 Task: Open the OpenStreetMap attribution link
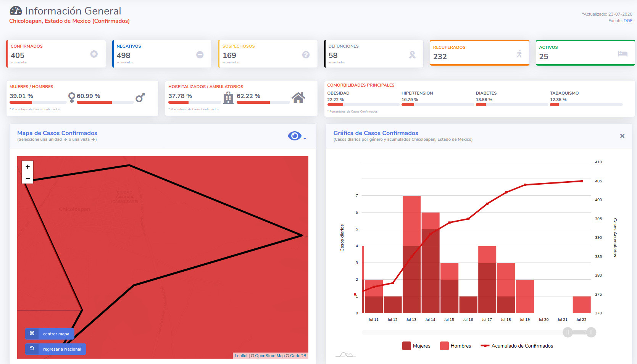click(270, 356)
